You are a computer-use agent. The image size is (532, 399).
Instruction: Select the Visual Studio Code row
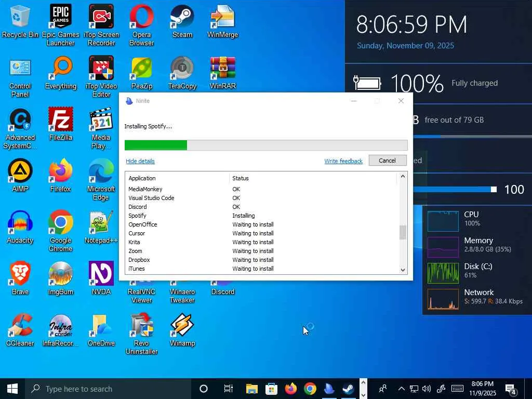click(x=262, y=198)
